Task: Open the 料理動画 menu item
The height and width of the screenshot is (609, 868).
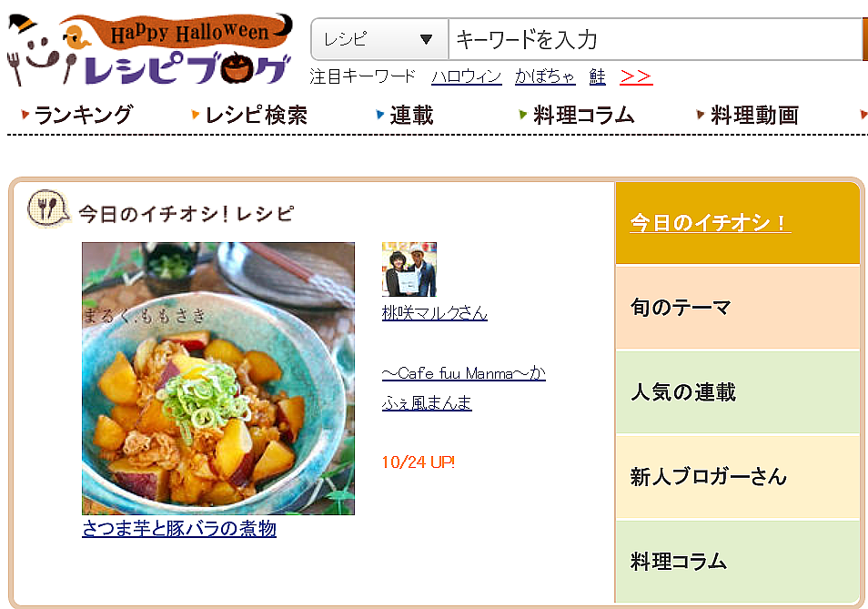Action: [x=754, y=116]
